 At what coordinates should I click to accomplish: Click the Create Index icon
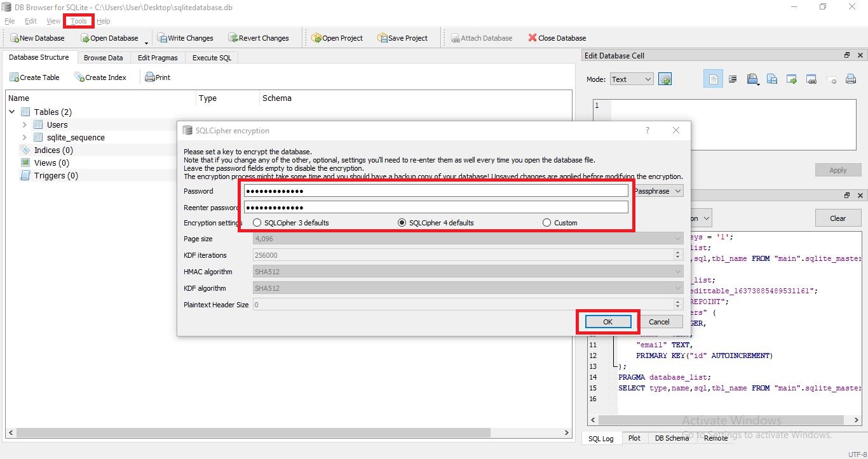[79, 77]
